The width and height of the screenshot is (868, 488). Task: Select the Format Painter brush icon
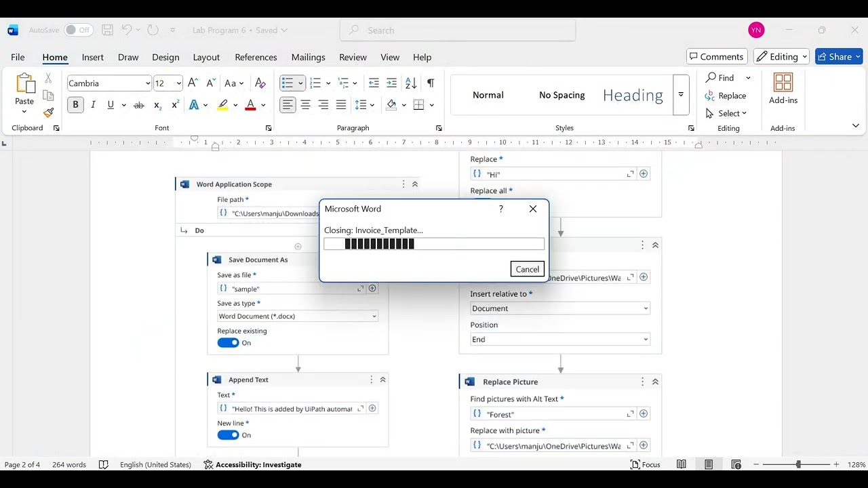pos(48,113)
